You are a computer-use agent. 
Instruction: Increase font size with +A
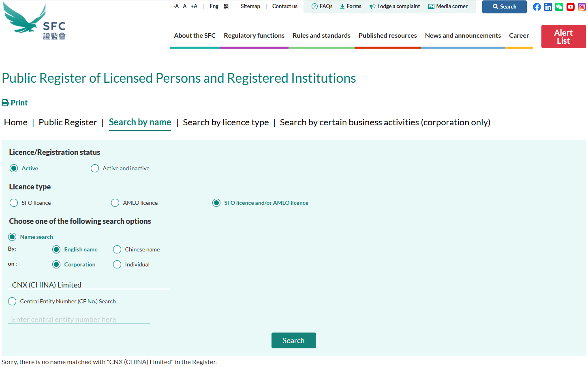click(x=194, y=6)
